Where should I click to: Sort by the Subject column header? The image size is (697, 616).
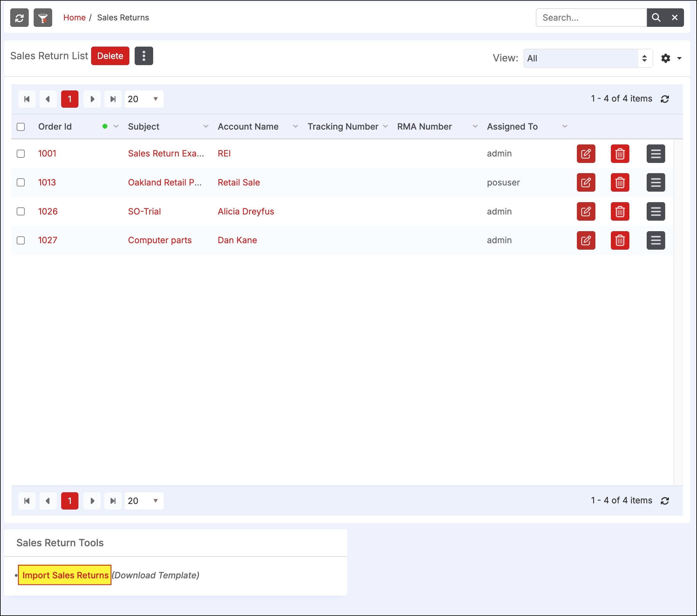tap(144, 127)
